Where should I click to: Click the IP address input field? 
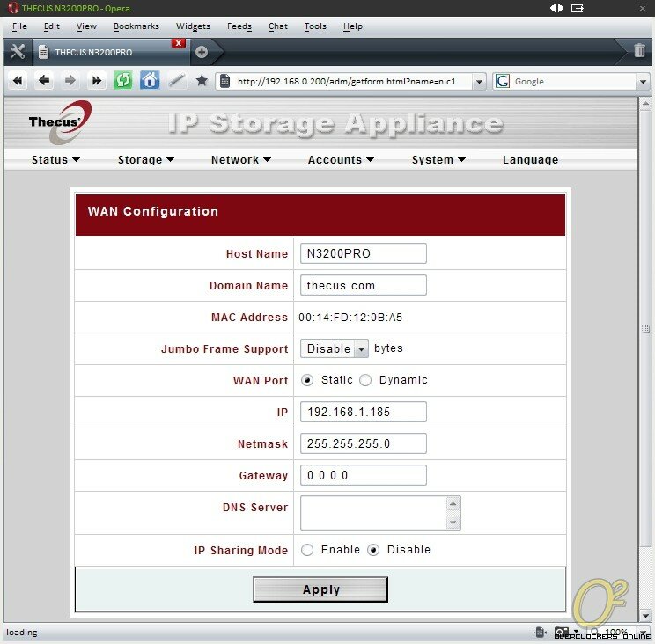click(x=364, y=412)
